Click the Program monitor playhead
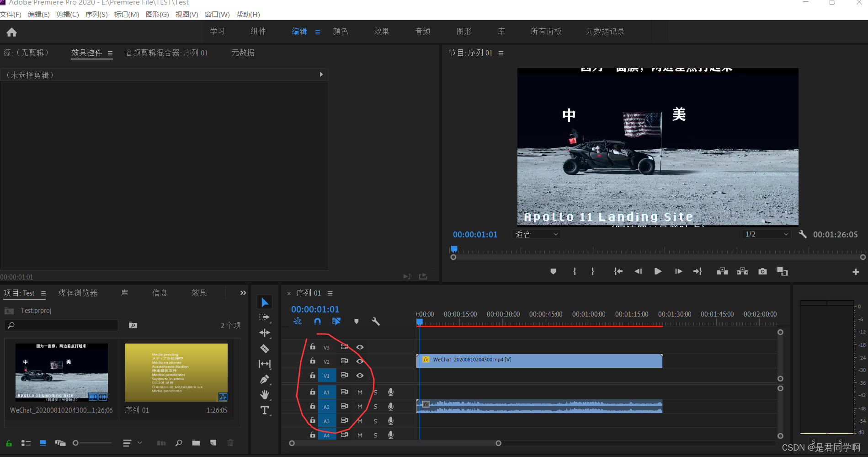This screenshot has width=868, height=457. tap(454, 249)
